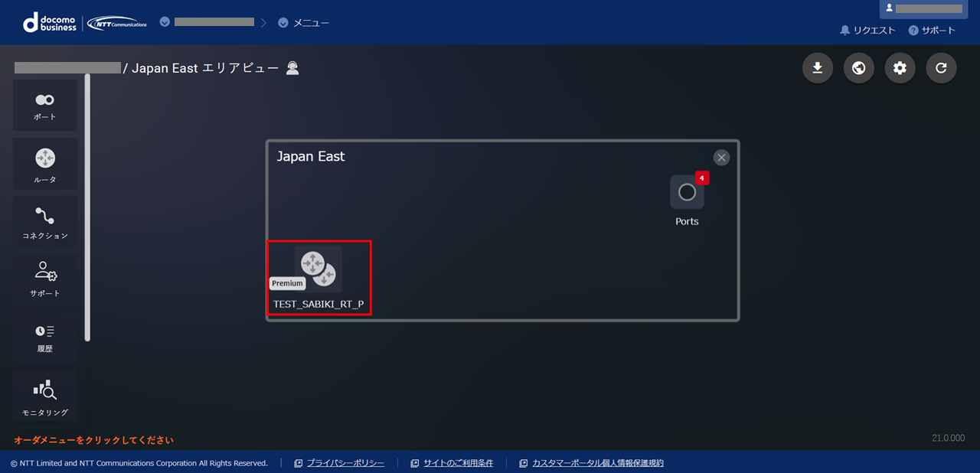Click the globe icon button
The image size is (980, 473).
pos(859,68)
